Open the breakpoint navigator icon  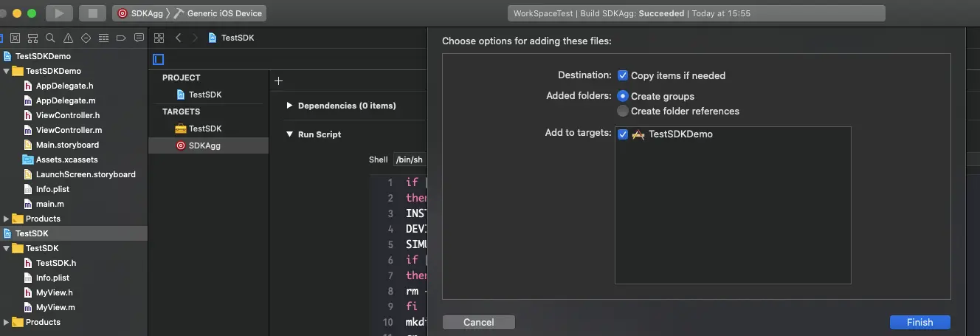(121, 38)
